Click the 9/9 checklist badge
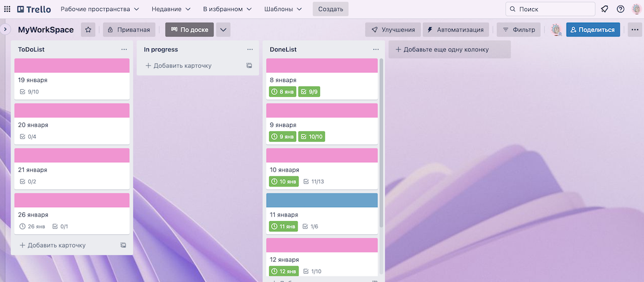The height and width of the screenshot is (282, 644). click(x=309, y=92)
